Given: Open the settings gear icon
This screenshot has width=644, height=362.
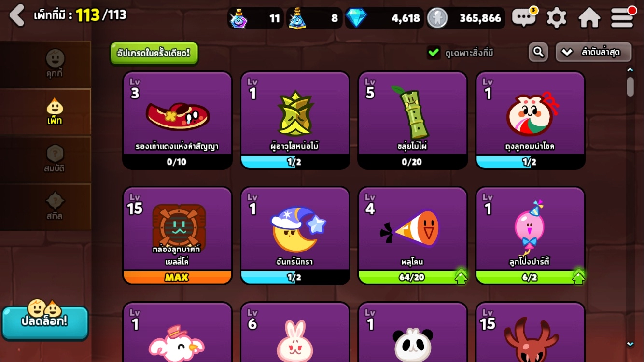Looking at the screenshot, I should [556, 18].
